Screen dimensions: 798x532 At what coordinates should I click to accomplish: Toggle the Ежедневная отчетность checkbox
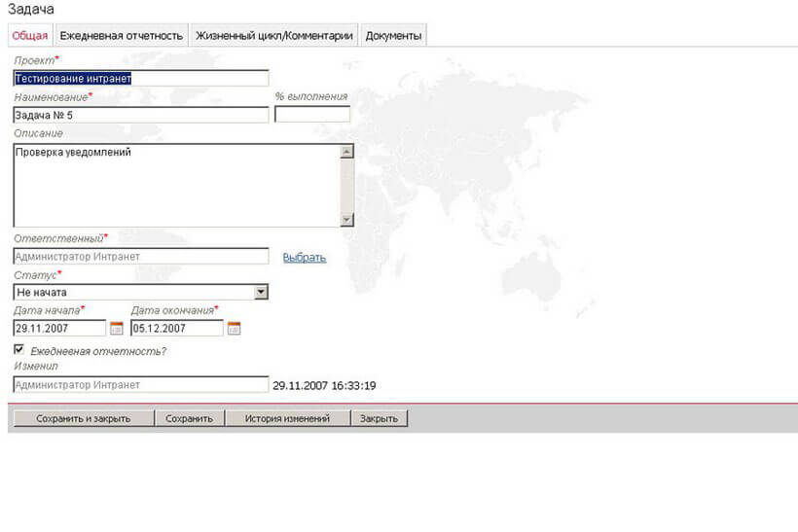point(19,349)
